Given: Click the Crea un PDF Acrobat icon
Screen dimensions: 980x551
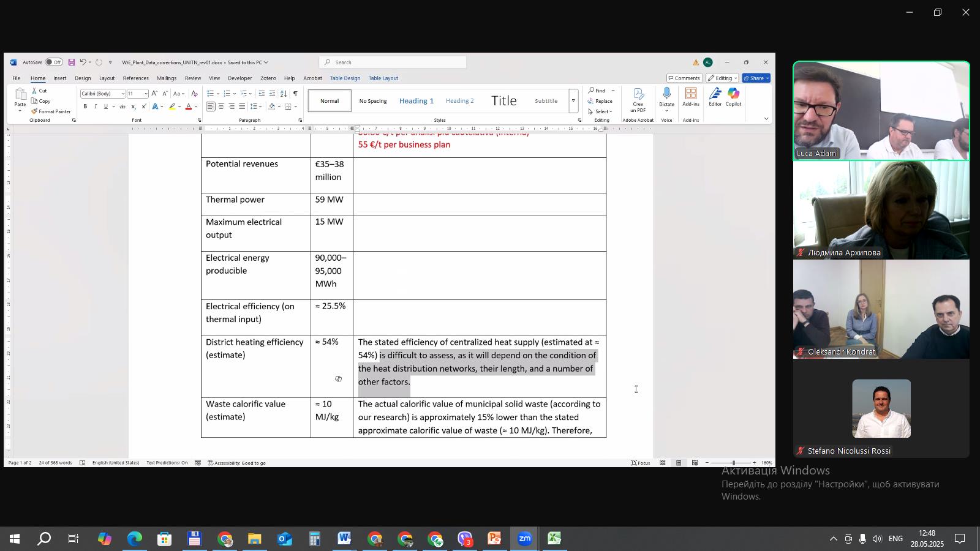Looking at the screenshot, I should 638,99.
